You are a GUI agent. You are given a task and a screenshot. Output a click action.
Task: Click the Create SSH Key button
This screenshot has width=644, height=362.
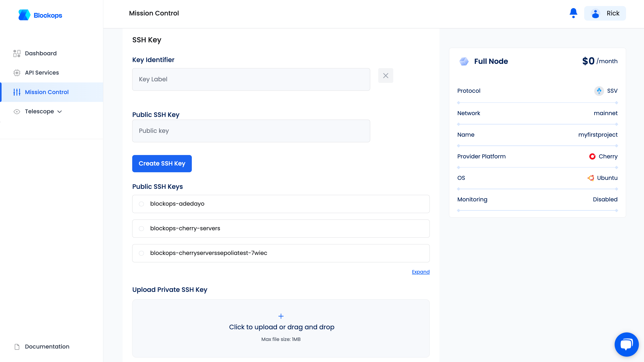click(x=162, y=164)
